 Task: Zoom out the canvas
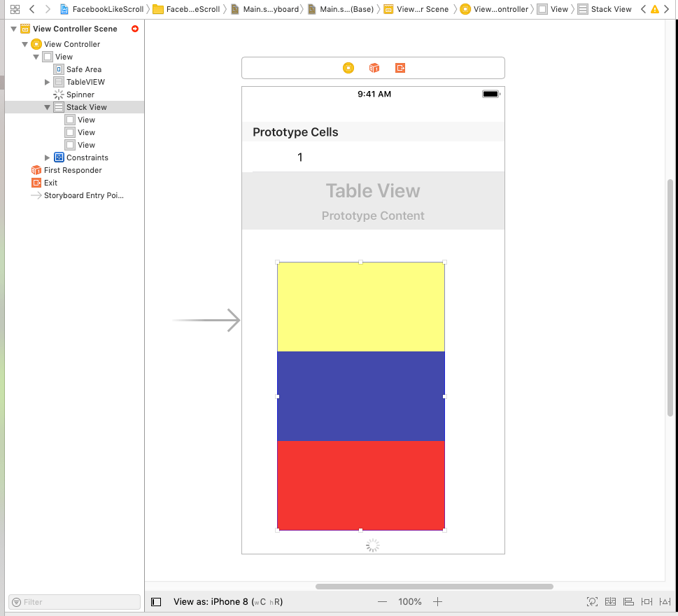382,602
